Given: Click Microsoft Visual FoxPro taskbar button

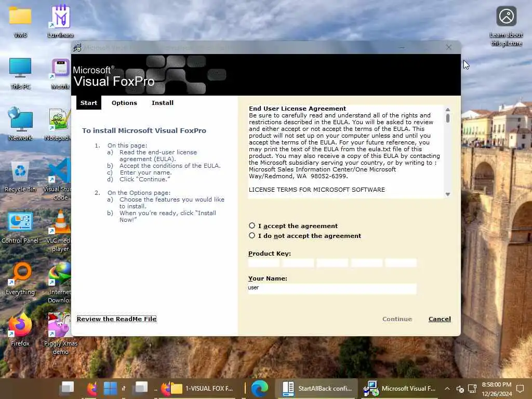Looking at the screenshot, I should click(x=400, y=389).
